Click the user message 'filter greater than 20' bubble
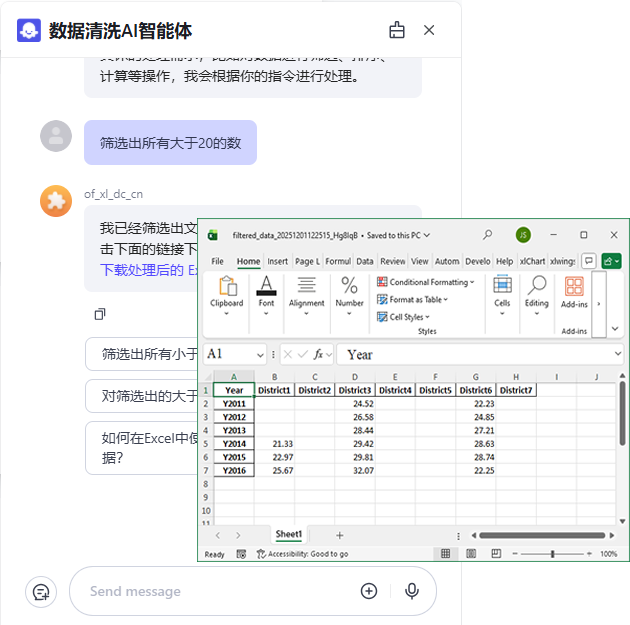The width and height of the screenshot is (630, 625). [x=170, y=143]
